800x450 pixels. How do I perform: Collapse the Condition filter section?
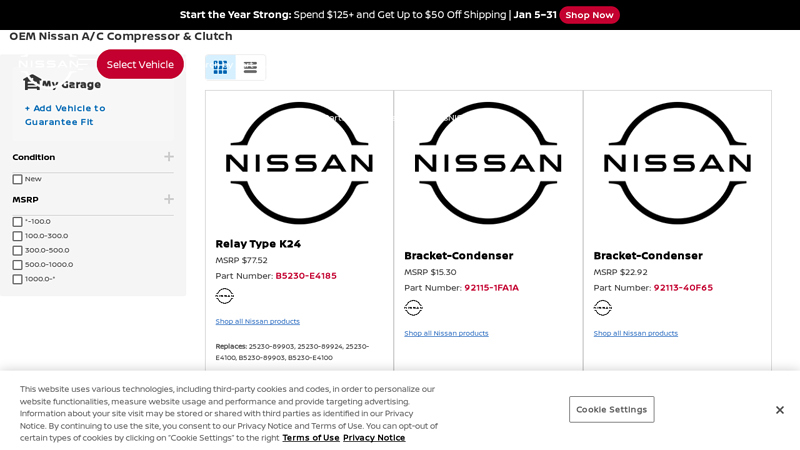tap(169, 157)
